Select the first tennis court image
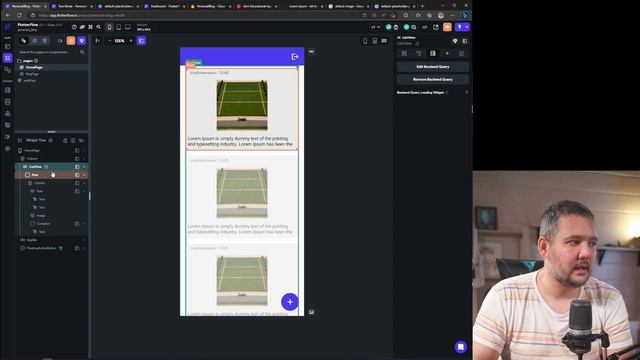This screenshot has height=360, width=640. [242, 105]
